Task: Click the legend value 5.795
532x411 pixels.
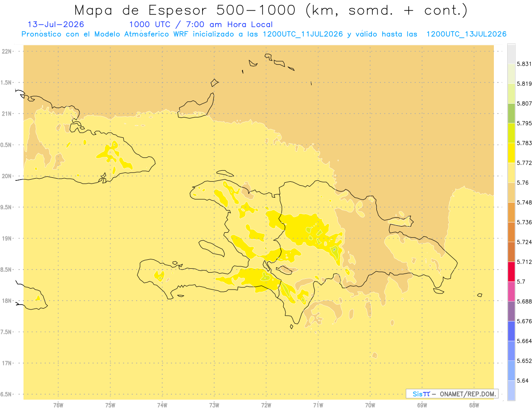Action: (524, 123)
